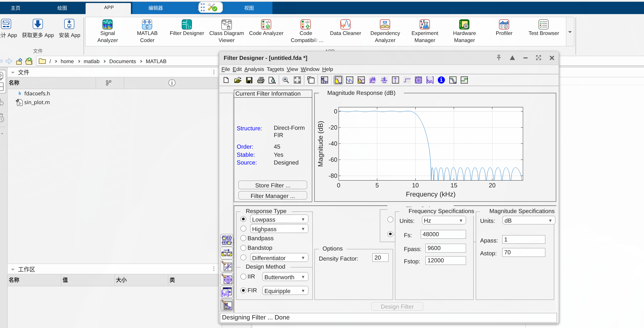Screen dimensions: 644x328
Task: Select the Zoom In magnifier tool
Action: tap(285, 80)
